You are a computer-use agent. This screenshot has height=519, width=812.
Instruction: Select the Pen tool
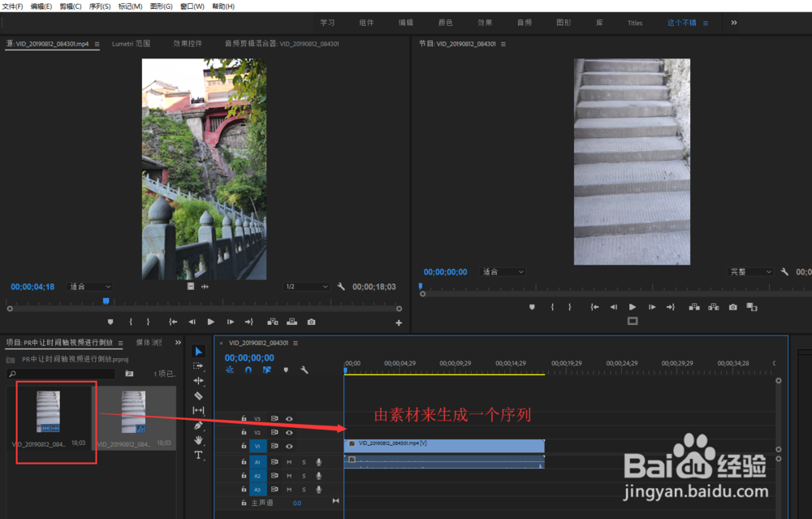(x=198, y=426)
